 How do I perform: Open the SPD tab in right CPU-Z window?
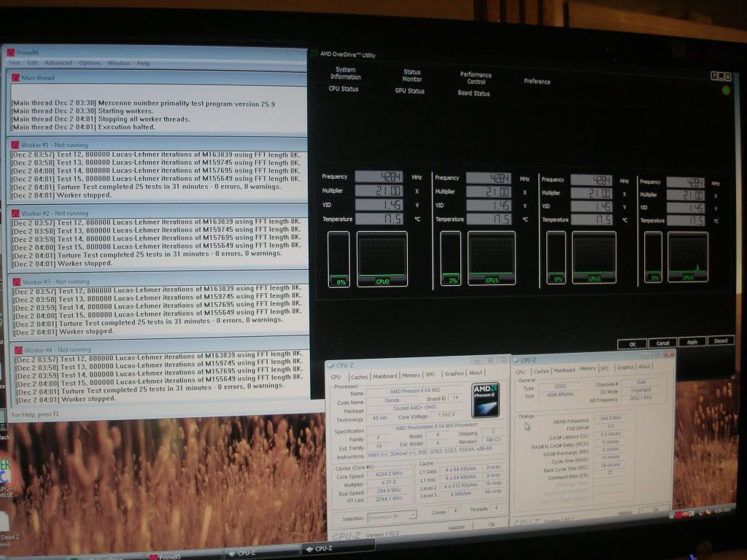pos(604,368)
